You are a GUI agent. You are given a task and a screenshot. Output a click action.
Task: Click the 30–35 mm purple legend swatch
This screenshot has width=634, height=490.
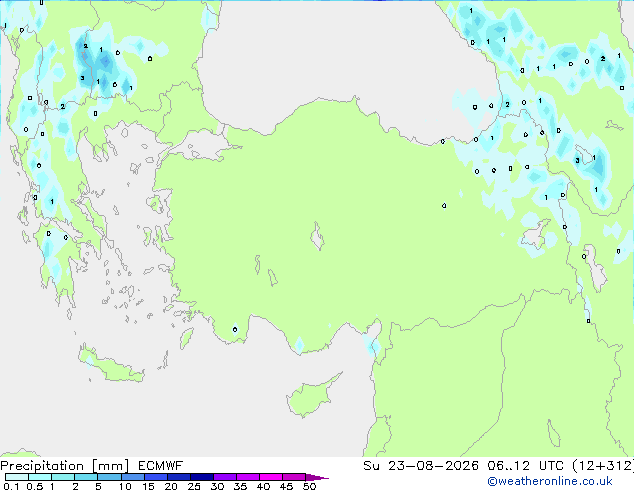(224, 477)
